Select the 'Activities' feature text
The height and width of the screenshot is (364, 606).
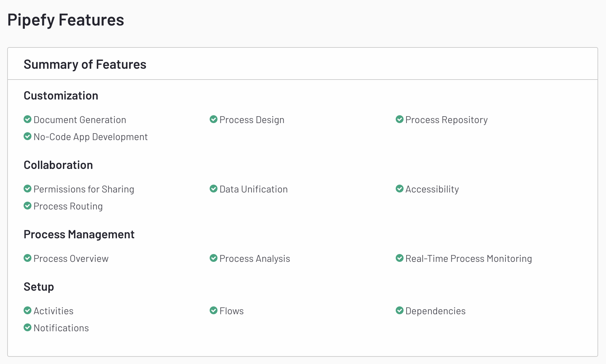coord(54,311)
